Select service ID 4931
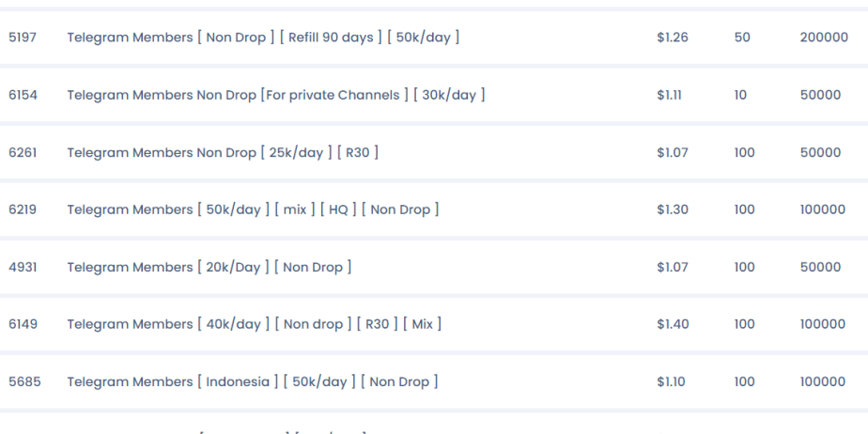Screen dimensions: 868x434 [x=23, y=268]
